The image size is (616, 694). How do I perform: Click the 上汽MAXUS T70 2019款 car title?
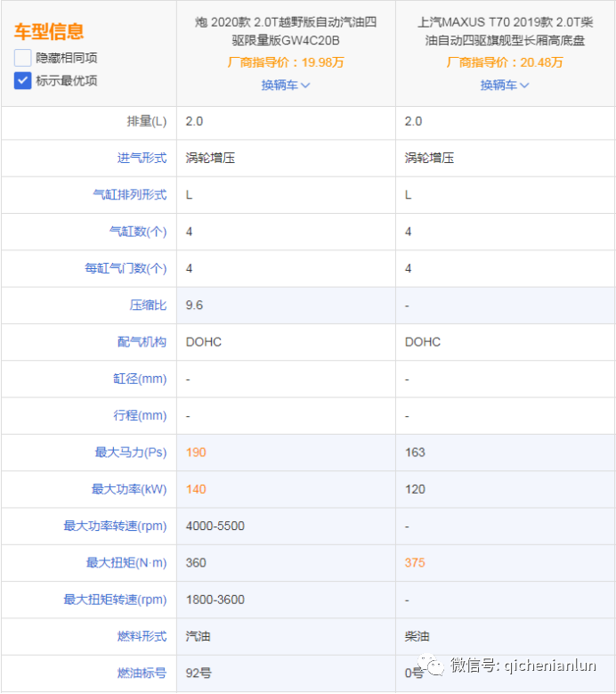coord(505,31)
